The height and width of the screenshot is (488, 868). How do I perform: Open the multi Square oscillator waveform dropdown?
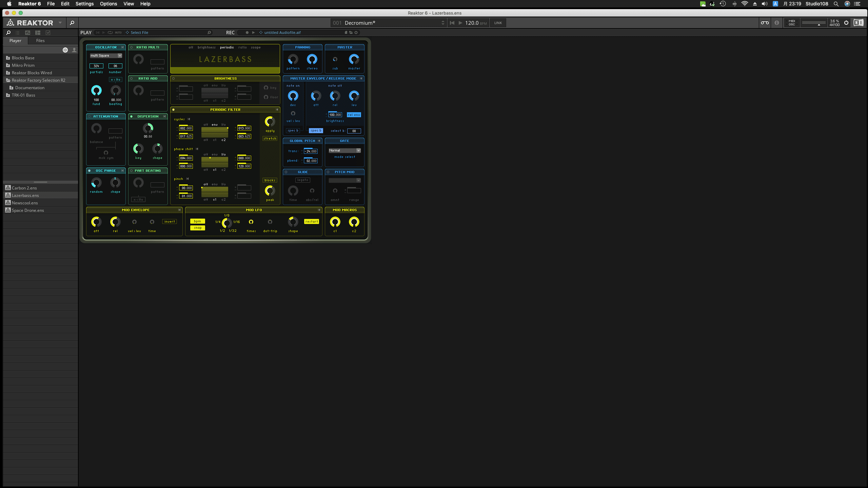106,56
